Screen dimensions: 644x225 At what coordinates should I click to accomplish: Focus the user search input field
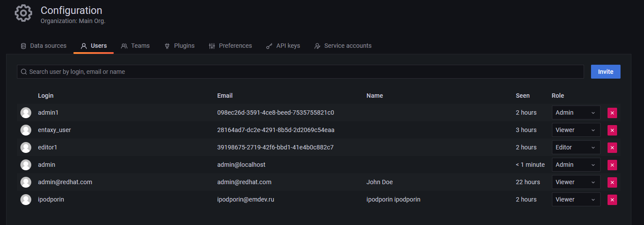(x=304, y=72)
